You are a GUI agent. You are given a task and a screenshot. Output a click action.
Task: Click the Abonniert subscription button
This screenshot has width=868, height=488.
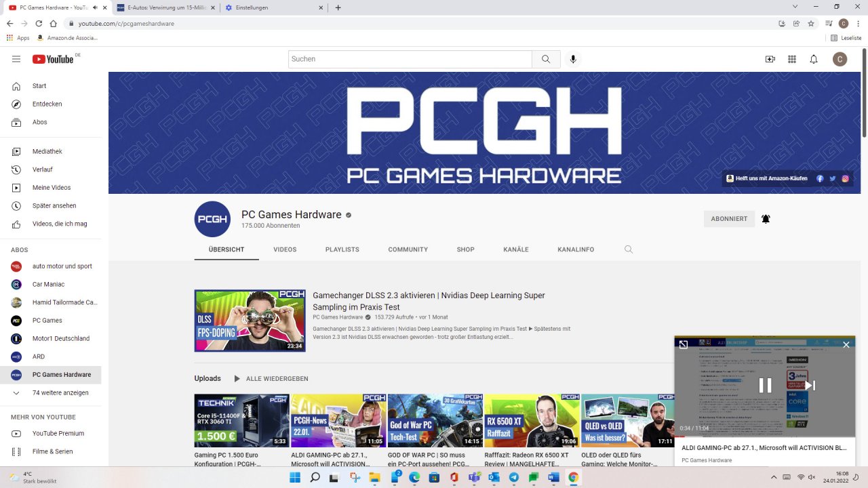[x=729, y=219]
